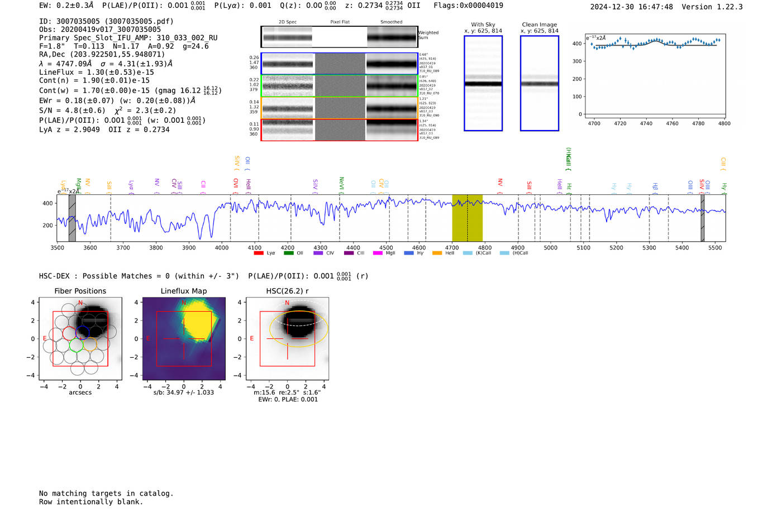782x532 pixels.
Task: Select the blue-bordered fiber spectrum row
Action: point(339,64)
